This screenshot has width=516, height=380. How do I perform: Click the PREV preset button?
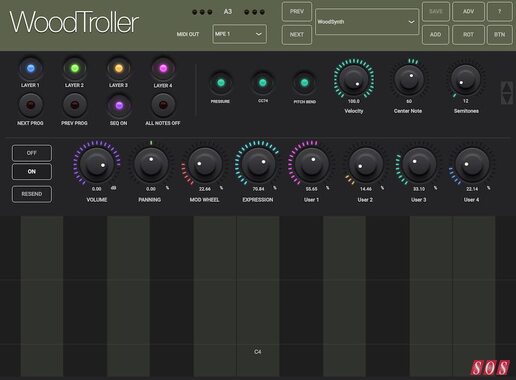297,12
